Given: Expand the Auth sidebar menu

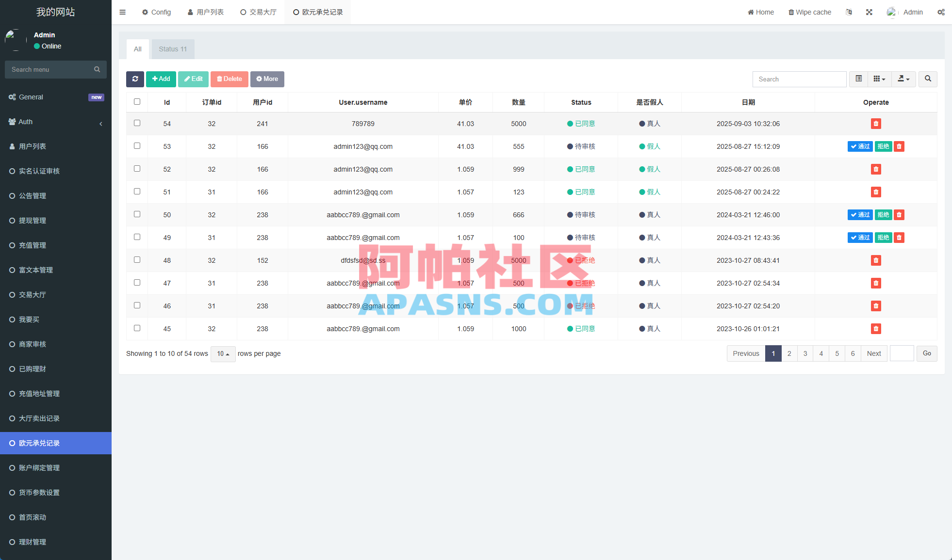Looking at the screenshot, I should click(x=56, y=122).
